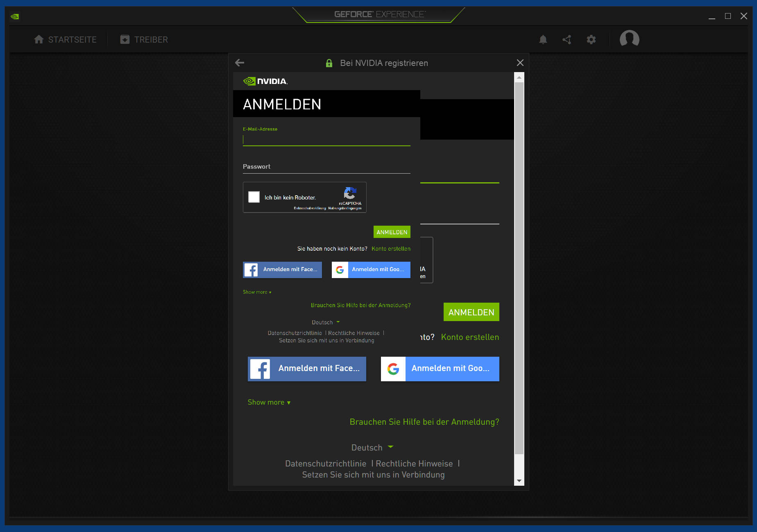Click the scrollbar down arrow in the dialog
The width and height of the screenshot is (757, 532).
pos(519,481)
